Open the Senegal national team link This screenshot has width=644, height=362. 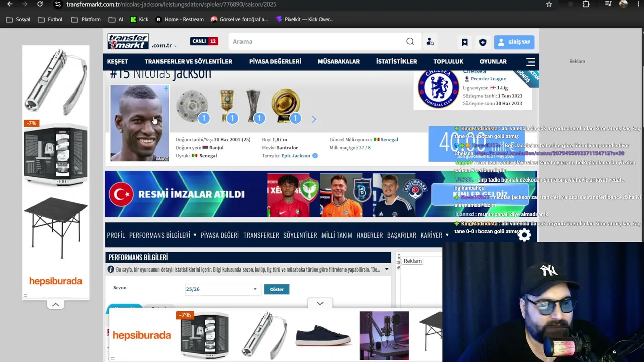pos(389,139)
